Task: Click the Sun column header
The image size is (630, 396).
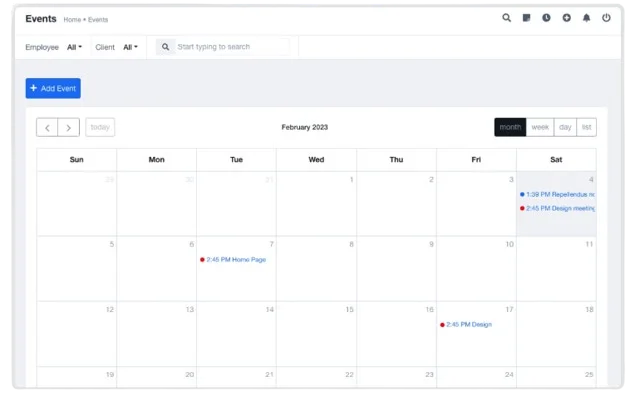Action: click(x=77, y=160)
